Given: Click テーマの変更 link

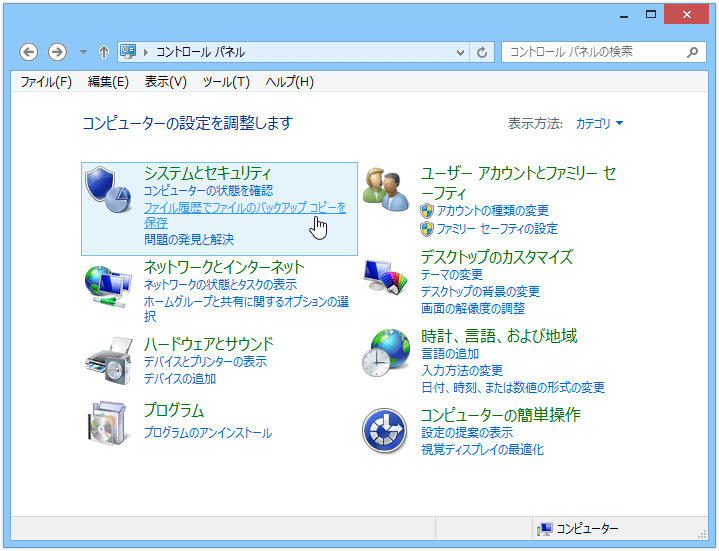Looking at the screenshot, I should tap(452, 275).
